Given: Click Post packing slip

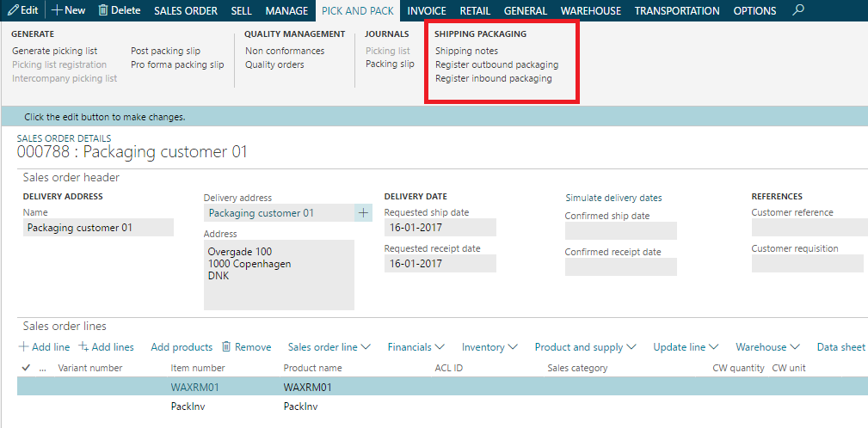Looking at the screenshot, I should point(165,51).
